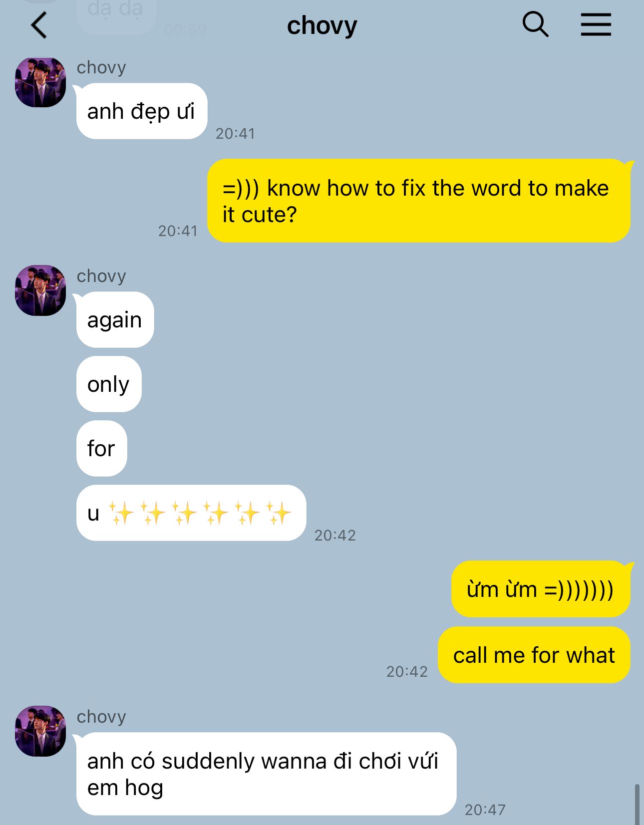Screen dimensions: 644x825
Task: Tap chovy's avatar beside "anh đẹp ưi"
Action: tap(40, 82)
